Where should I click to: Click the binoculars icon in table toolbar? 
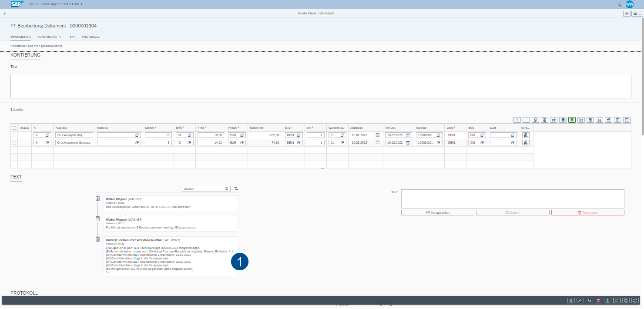pyautogui.click(x=553, y=120)
